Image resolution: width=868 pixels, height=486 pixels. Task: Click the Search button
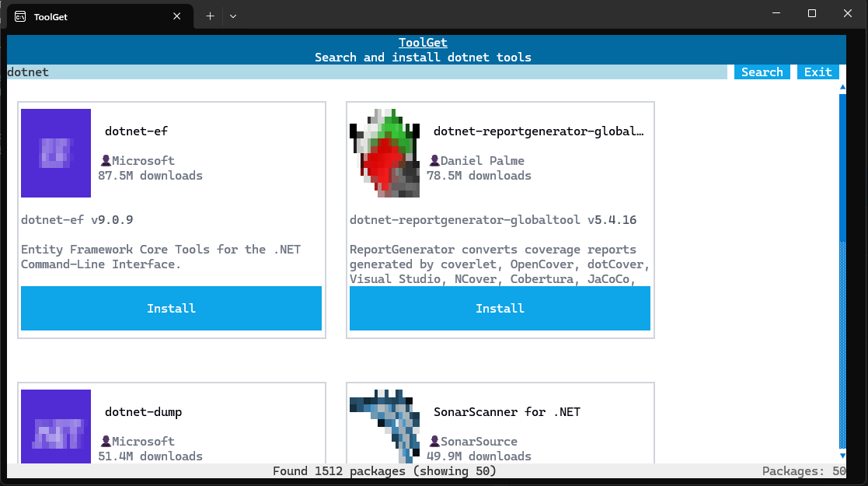[x=762, y=72]
